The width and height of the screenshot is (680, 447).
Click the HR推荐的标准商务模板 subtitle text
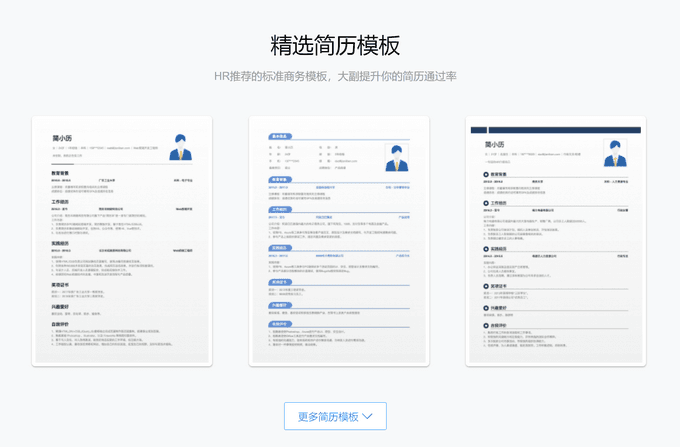335,77
